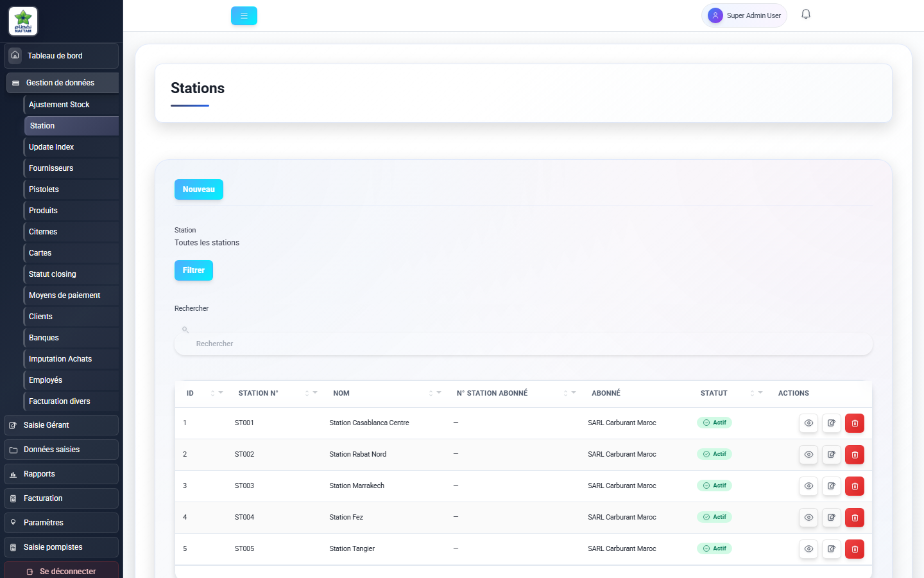Click the Actif status badge for ST001

714,423
